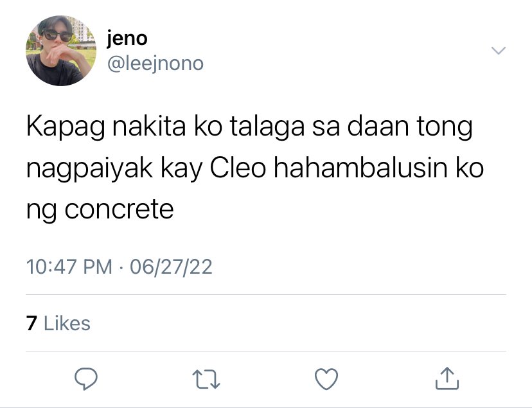Viewport: 532px width, 408px height.
Task: Tap the reply speech bubble icon
Action: pos(86,378)
